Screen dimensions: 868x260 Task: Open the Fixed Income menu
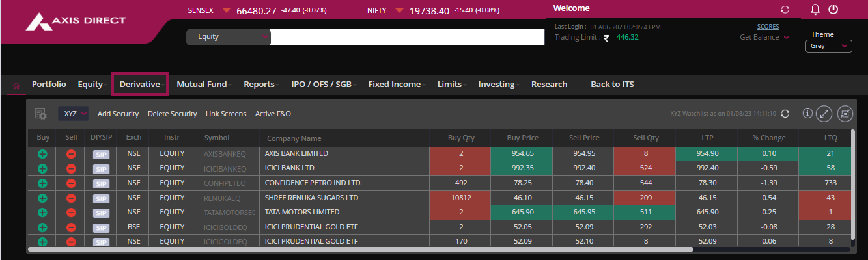click(x=395, y=84)
